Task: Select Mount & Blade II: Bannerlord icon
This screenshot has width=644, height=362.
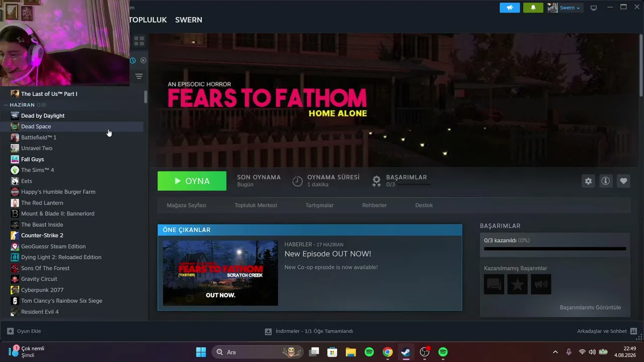Action: [x=15, y=214]
